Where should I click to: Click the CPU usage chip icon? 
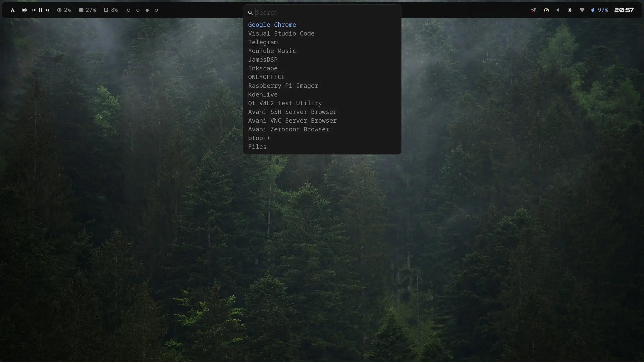coord(59,10)
